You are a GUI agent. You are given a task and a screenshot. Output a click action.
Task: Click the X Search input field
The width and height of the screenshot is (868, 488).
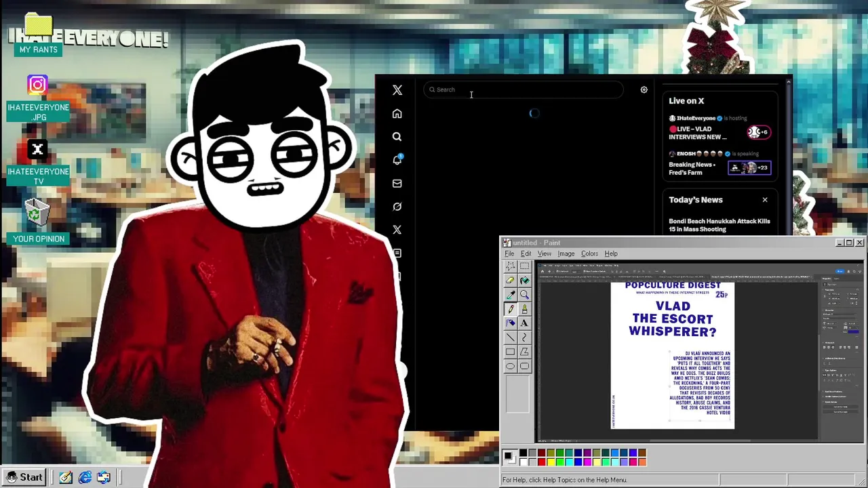point(523,89)
